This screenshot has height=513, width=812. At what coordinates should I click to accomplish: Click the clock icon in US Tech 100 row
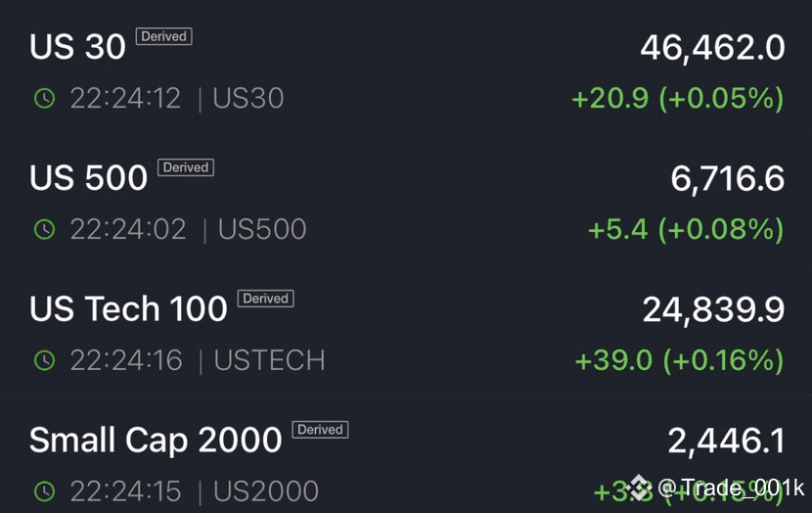[x=44, y=360]
